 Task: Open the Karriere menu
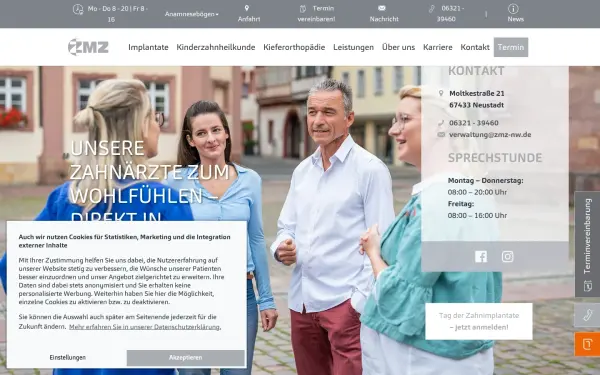[437, 47]
